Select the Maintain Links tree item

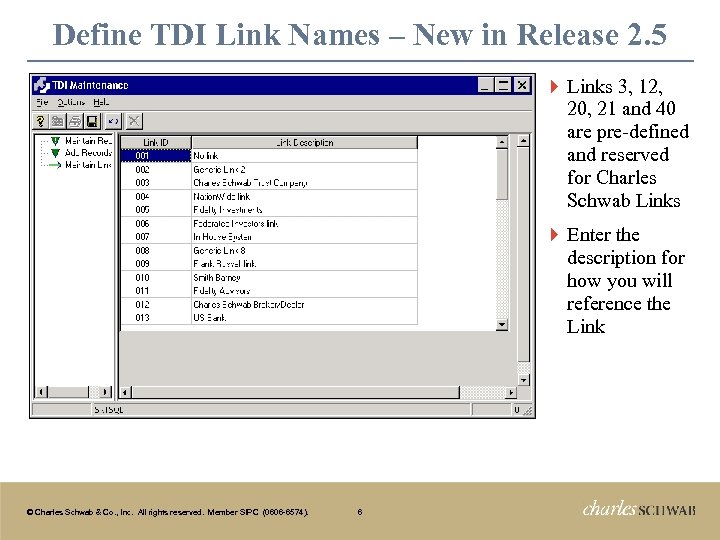pos(88,164)
